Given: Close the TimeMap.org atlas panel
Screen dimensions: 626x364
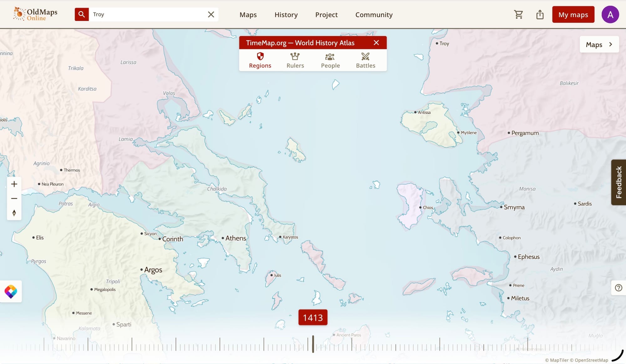Looking at the screenshot, I should [x=376, y=43].
